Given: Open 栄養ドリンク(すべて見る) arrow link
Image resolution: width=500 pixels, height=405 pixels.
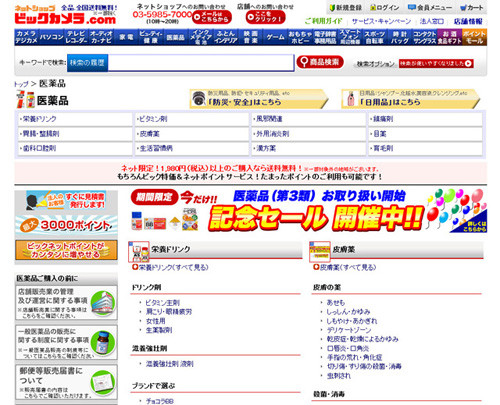Looking at the screenshot, I should click(170, 267).
